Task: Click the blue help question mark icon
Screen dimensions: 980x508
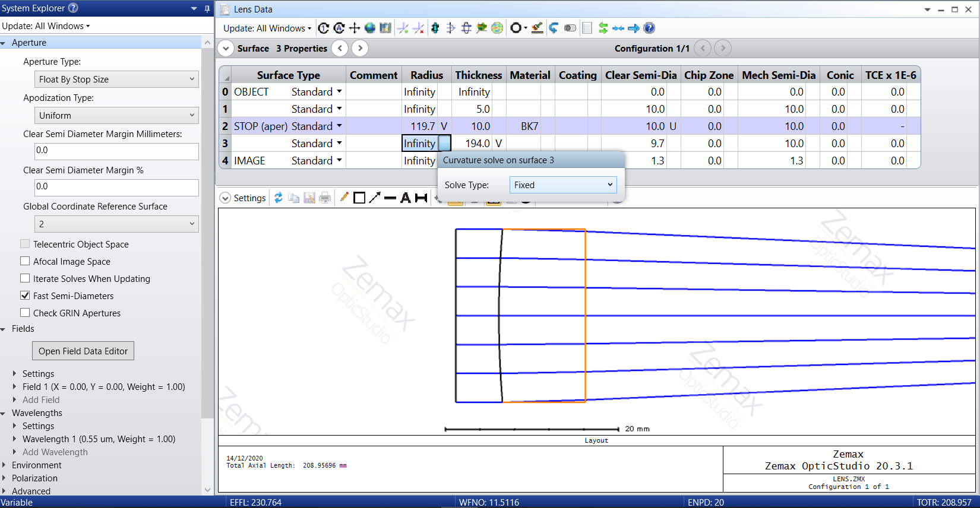Action: pos(649,28)
